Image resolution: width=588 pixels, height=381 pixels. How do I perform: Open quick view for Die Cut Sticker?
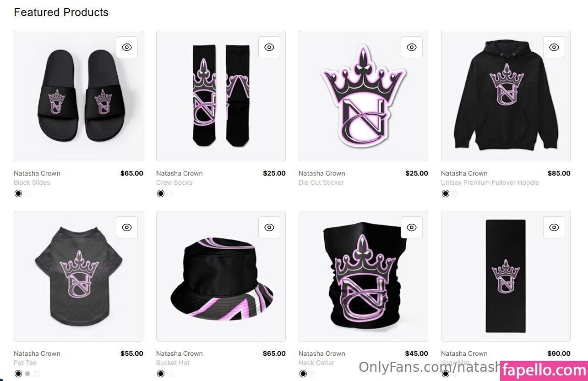[x=412, y=47]
